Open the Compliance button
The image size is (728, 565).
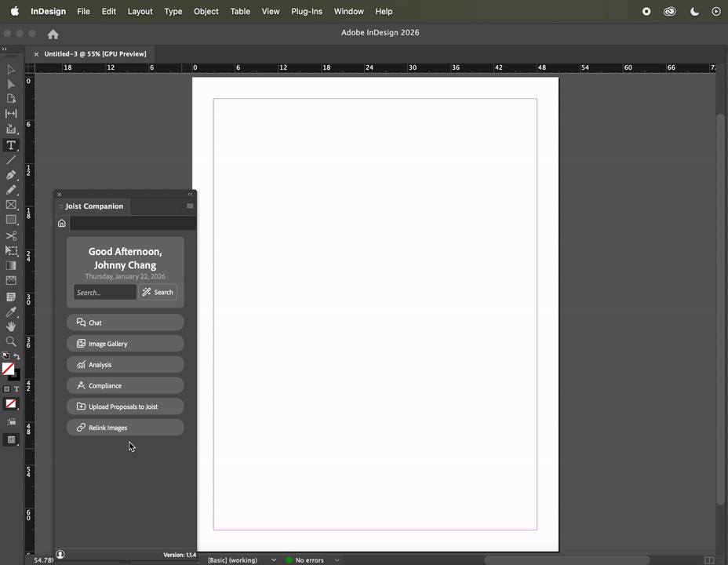pyautogui.click(x=126, y=385)
